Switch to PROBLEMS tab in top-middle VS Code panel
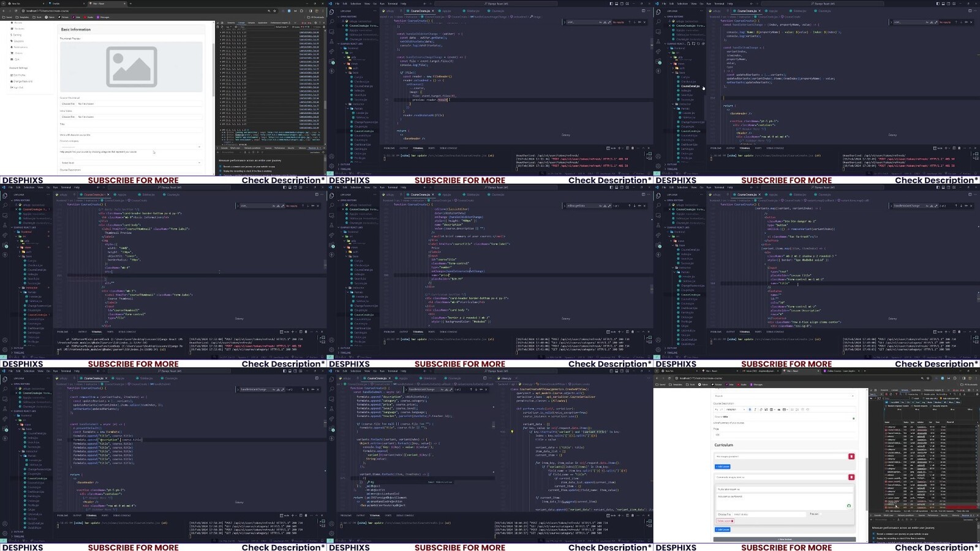Screen dimensions: 980x551 (390, 148)
